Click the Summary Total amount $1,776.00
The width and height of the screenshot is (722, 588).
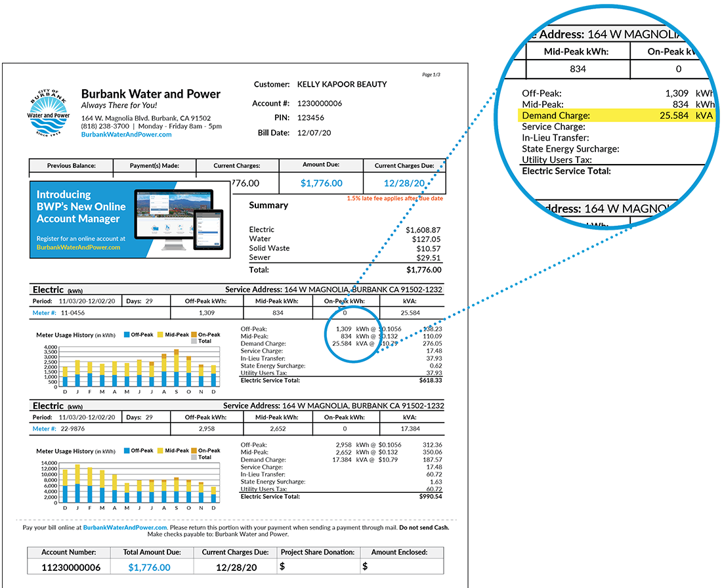coord(423,270)
